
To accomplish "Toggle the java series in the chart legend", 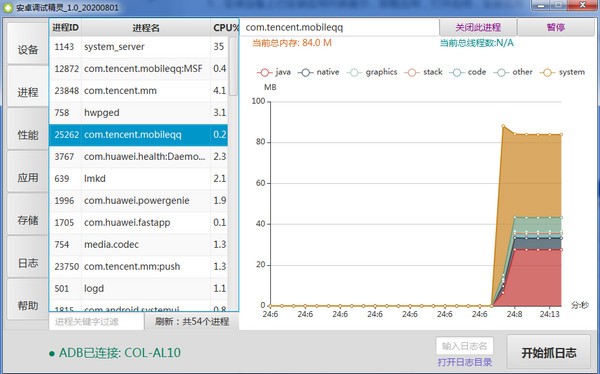I will click(x=274, y=72).
